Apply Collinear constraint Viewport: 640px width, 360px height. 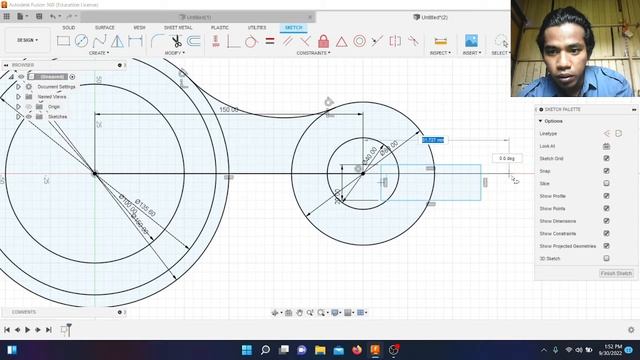(x=377, y=41)
